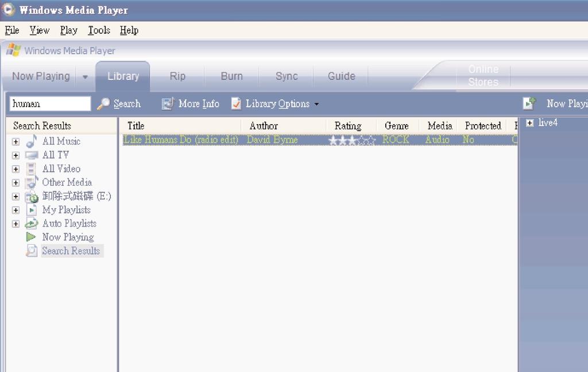Screen dimensions: 588x372
Task: Click the 'Audio' media cell
Action: (437, 140)
